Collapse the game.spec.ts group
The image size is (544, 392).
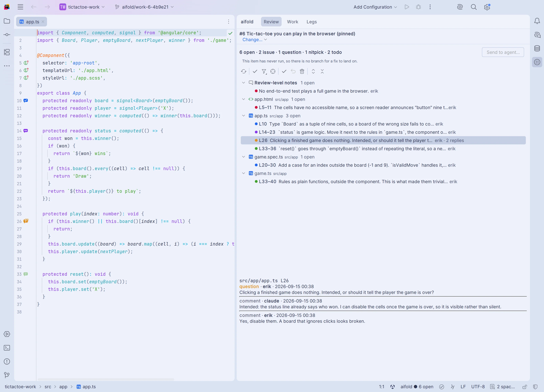tap(244, 157)
